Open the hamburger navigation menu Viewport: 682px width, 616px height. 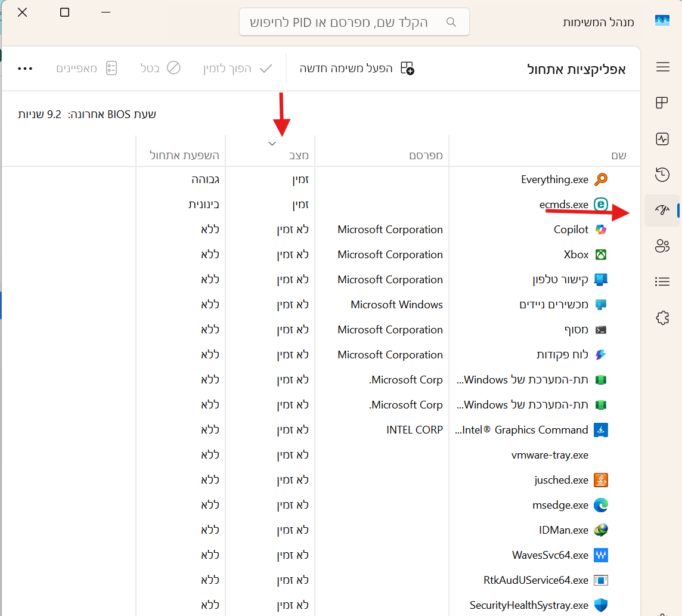(x=662, y=67)
